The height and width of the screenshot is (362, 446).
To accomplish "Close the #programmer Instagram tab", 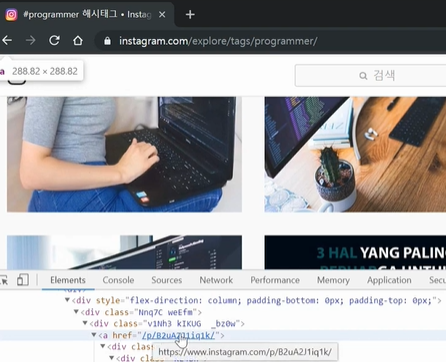I will [162, 15].
